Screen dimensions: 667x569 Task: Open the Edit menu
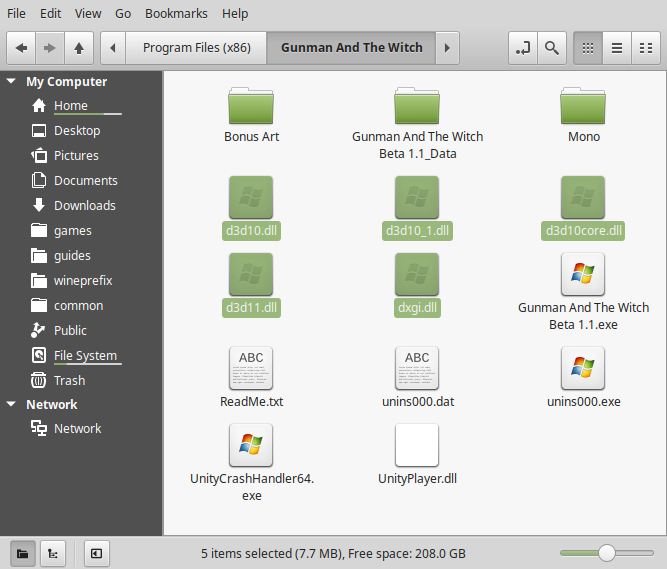click(50, 14)
